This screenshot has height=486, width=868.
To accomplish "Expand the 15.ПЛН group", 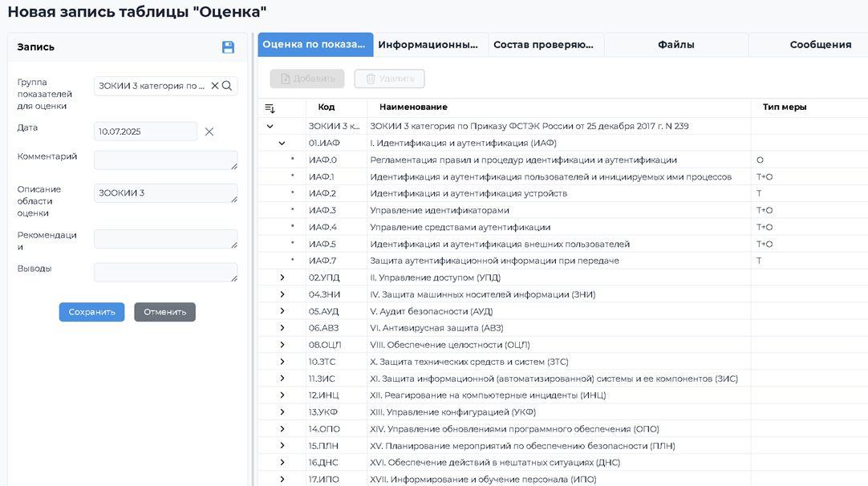I will [282, 446].
